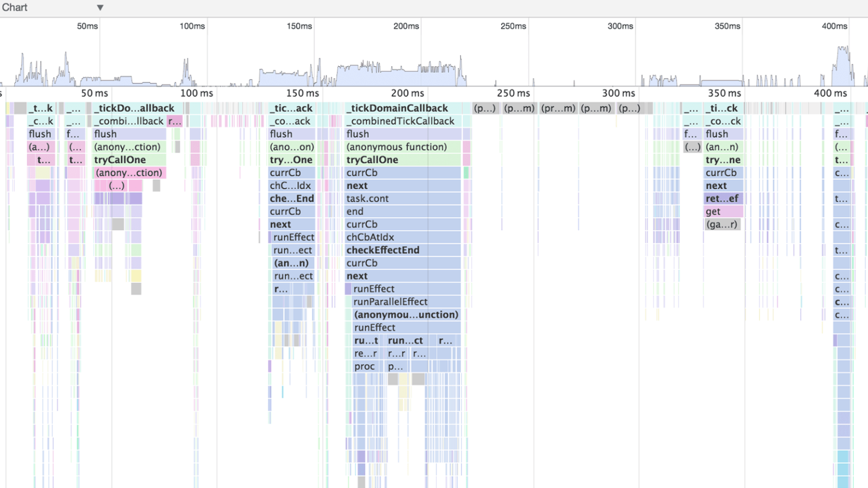Select the tryCallOne frame near 200 ms
Viewport: 868px width, 488px height.
point(373,160)
